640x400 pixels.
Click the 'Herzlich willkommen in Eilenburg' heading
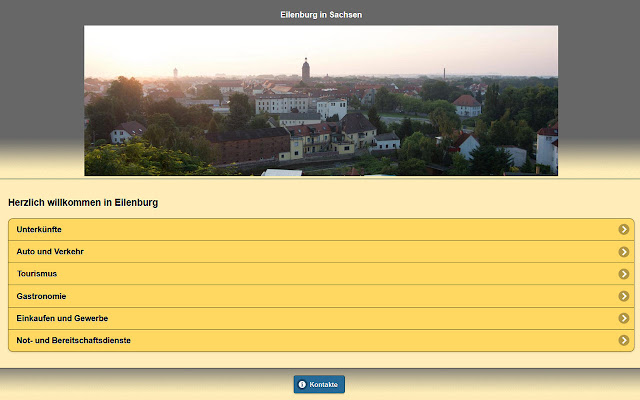point(83,202)
